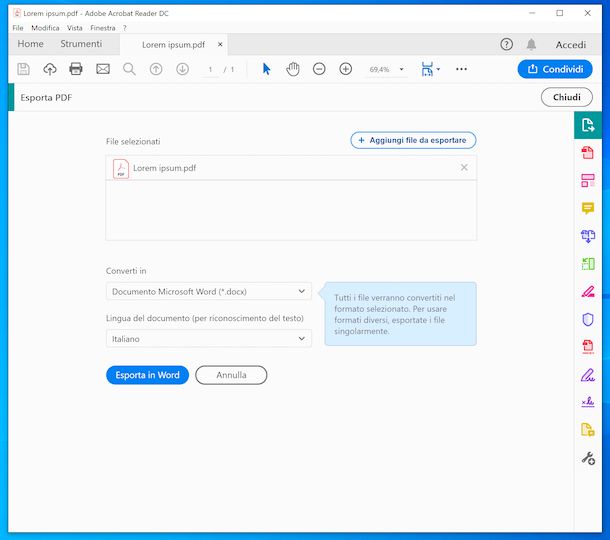Close the Lorem ipsum.pdf tab

click(x=220, y=44)
